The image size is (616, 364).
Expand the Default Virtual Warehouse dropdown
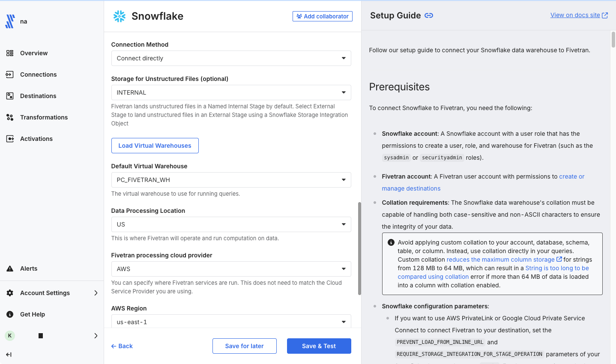point(231,180)
